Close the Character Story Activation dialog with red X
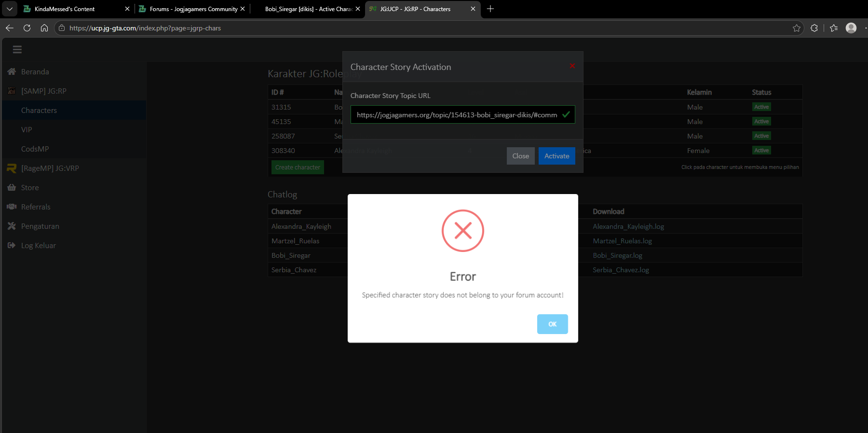The height and width of the screenshot is (433, 868). (x=572, y=66)
